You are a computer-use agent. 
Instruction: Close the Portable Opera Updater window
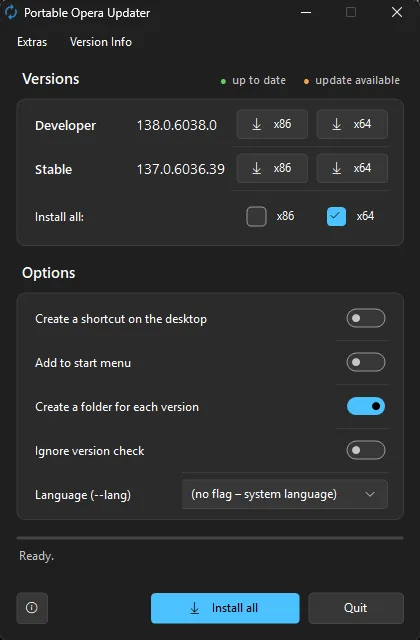click(397, 12)
